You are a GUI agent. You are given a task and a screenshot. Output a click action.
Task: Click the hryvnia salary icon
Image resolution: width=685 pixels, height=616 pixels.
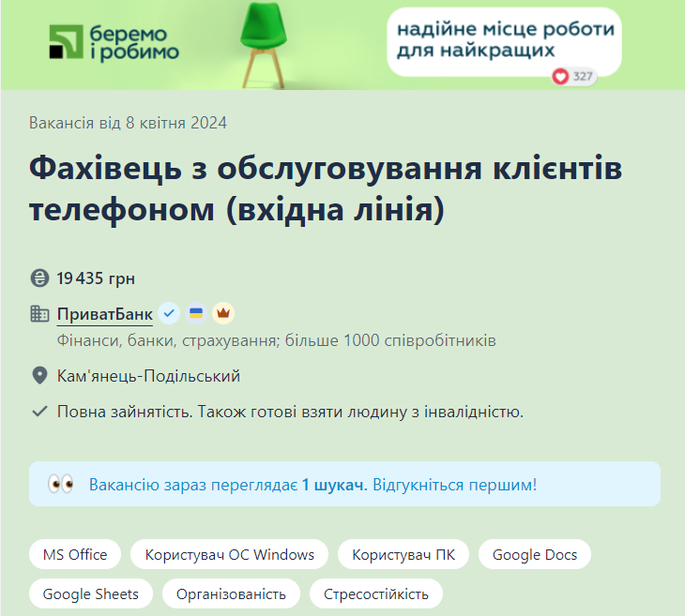(x=39, y=278)
